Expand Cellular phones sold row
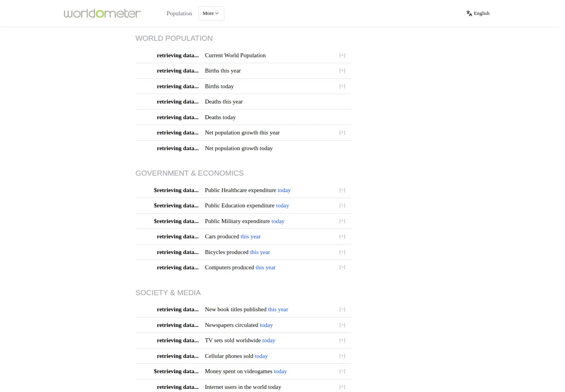565x392 pixels. pos(342,356)
